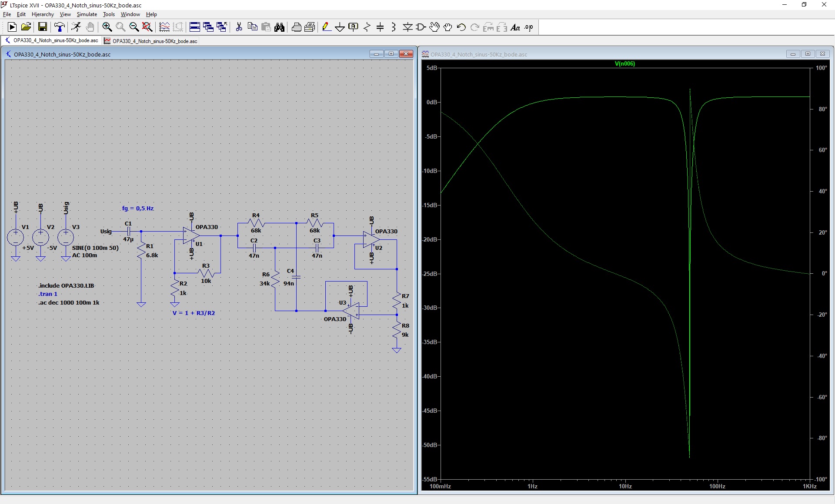Click the Undo arrow icon
The width and height of the screenshot is (835, 504).
click(x=461, y=27)
